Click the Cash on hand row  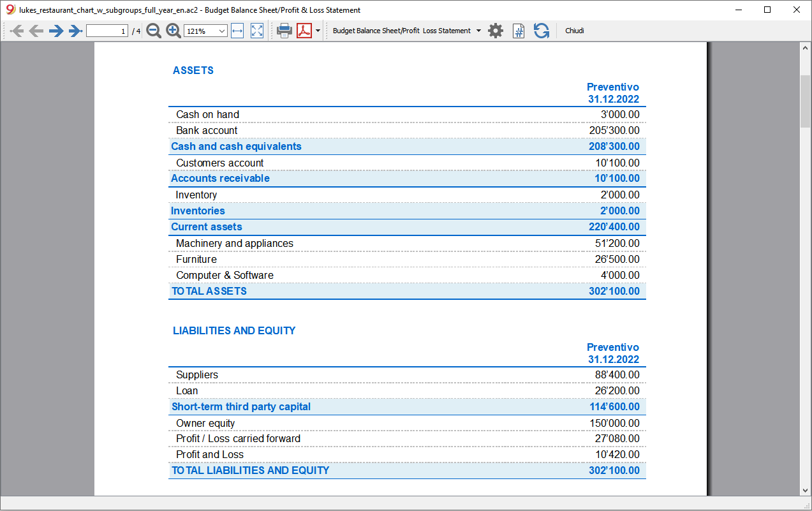(x=407, y=115)
